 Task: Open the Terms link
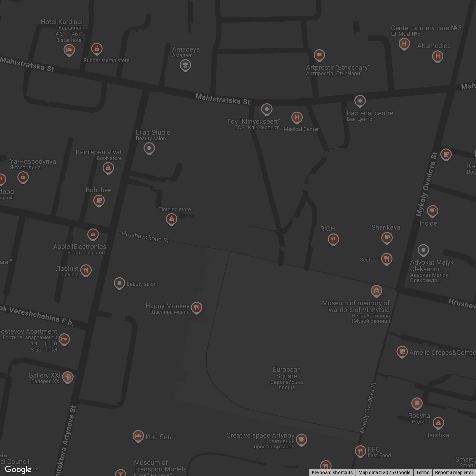pos(422,473)
